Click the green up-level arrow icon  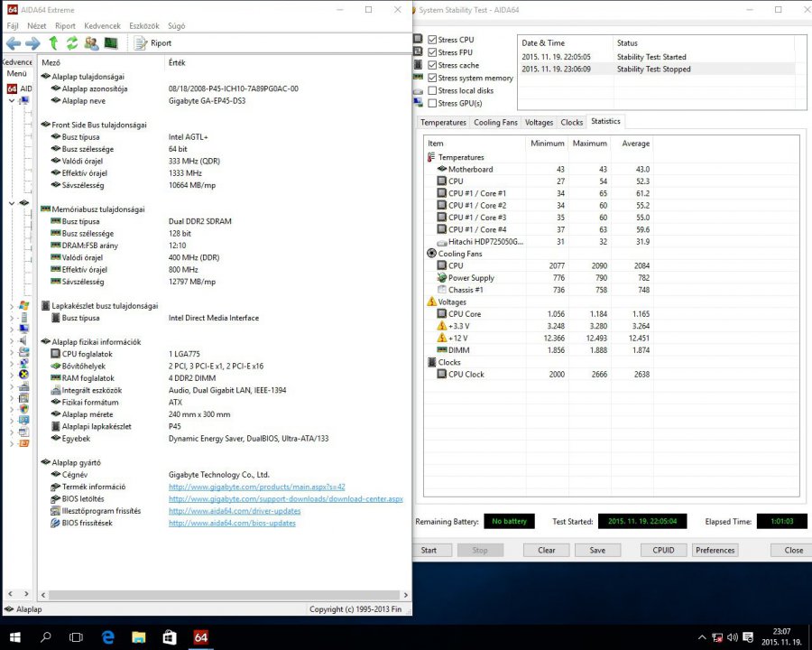click(53, 43)
